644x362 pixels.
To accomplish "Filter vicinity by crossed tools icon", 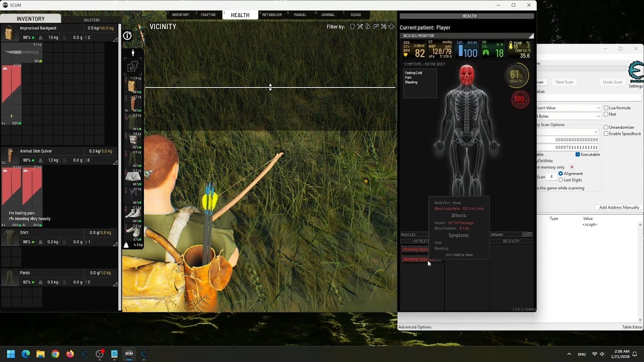I will [x=360, y=27].
